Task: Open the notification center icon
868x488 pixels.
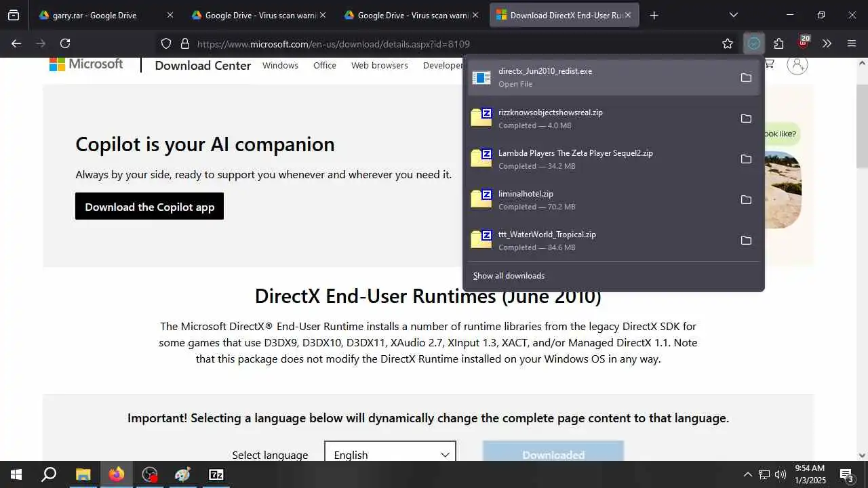Action: click(846, 474)
